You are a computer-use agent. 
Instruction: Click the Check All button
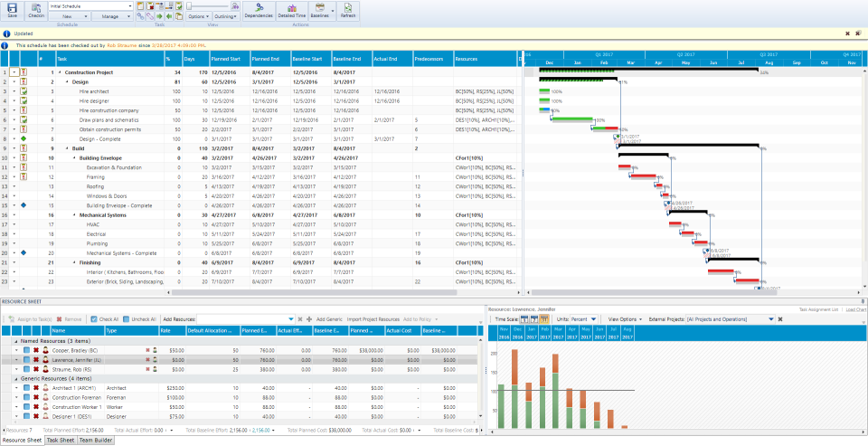(104, 319)
